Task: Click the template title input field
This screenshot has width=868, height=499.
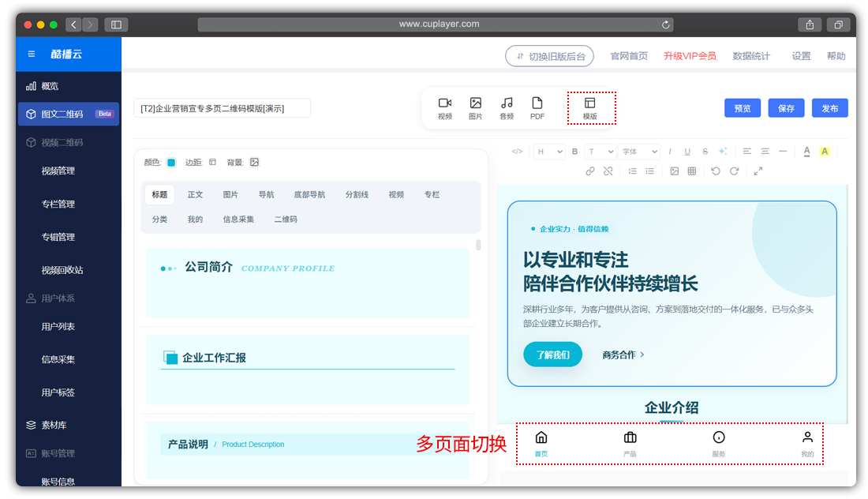Action: [x=222, y=108]
